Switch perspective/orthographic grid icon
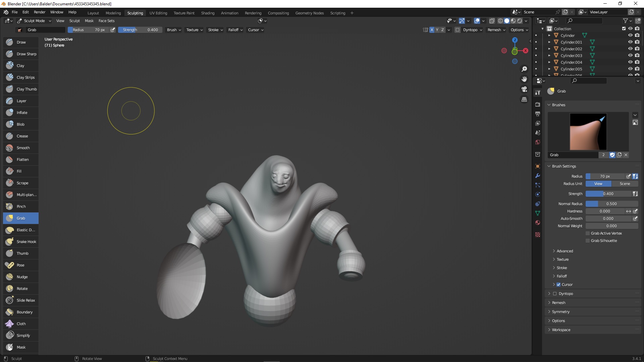Image resolution: width=644 pixels, height=362 pixels. click(x=524, y=99)
